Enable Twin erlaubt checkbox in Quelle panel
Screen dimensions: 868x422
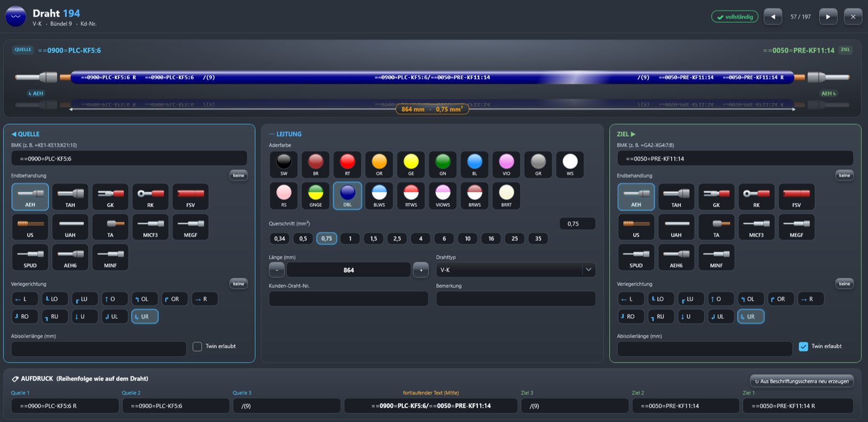pos(197,347)
